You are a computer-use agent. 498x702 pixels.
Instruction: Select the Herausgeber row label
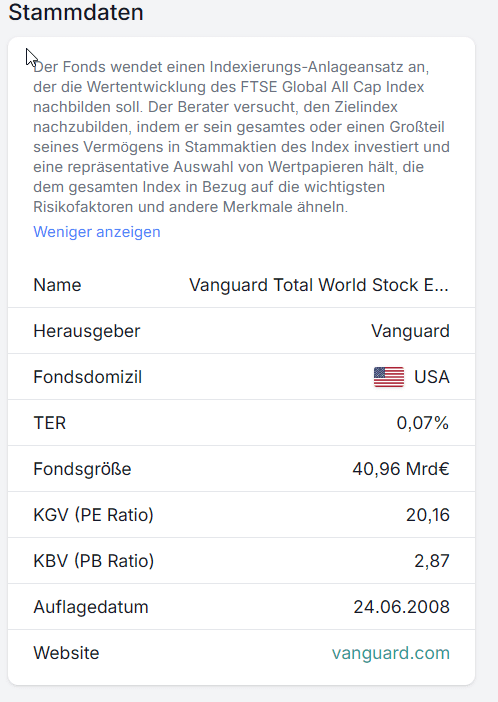tap(87, 331)
